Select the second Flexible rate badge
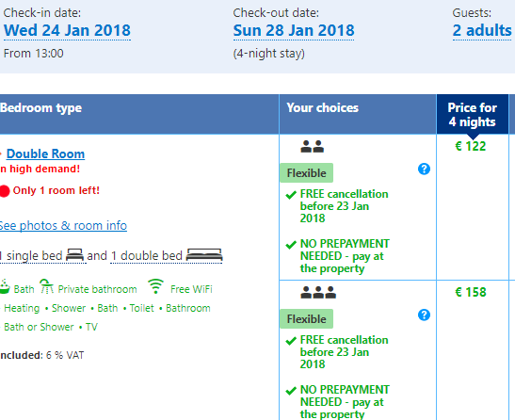The height and width of the screenshot is (420, 515). (306, 319)
